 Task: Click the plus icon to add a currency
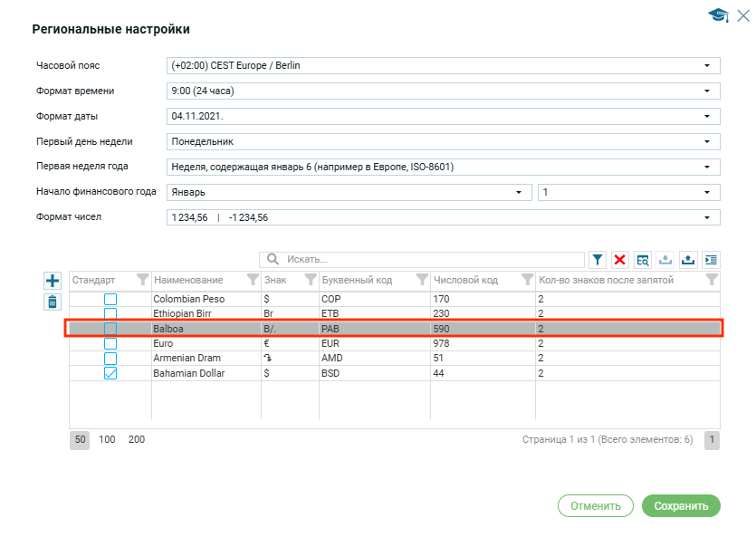tap(53, 281)
